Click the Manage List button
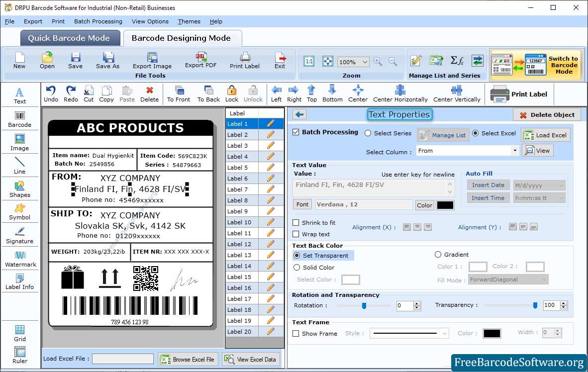This screenshot has height=372, width=588. [x=443, y=135]
